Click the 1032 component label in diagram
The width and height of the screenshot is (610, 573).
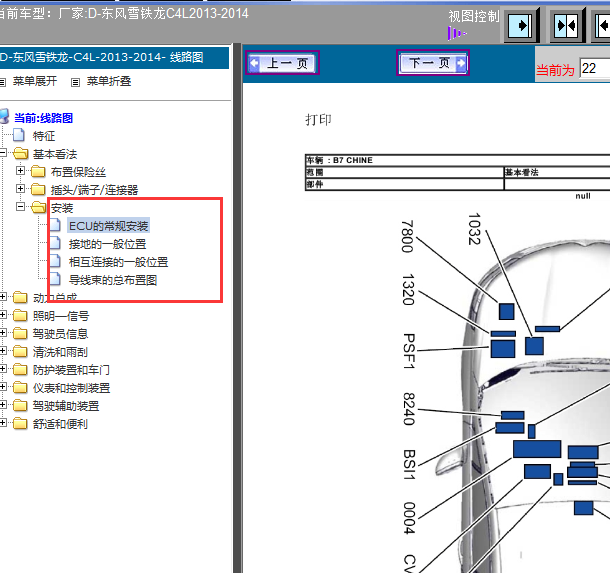(x=474, y=229)
